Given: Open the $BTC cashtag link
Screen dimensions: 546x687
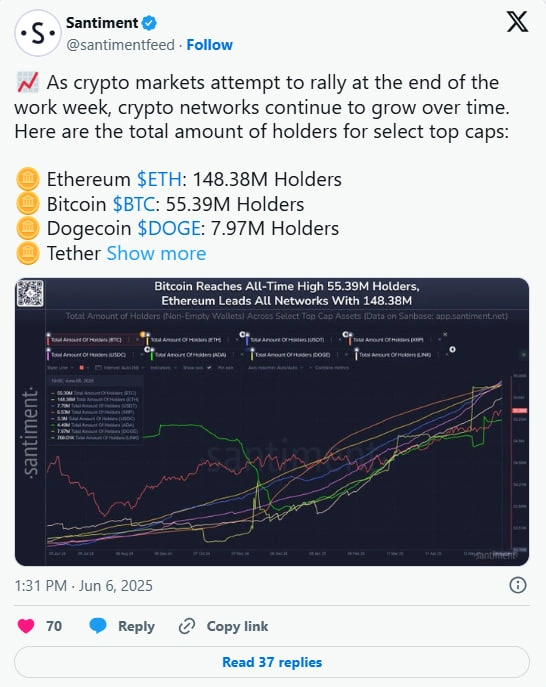Looking at the screenshot, I should [x=134, y=204].
